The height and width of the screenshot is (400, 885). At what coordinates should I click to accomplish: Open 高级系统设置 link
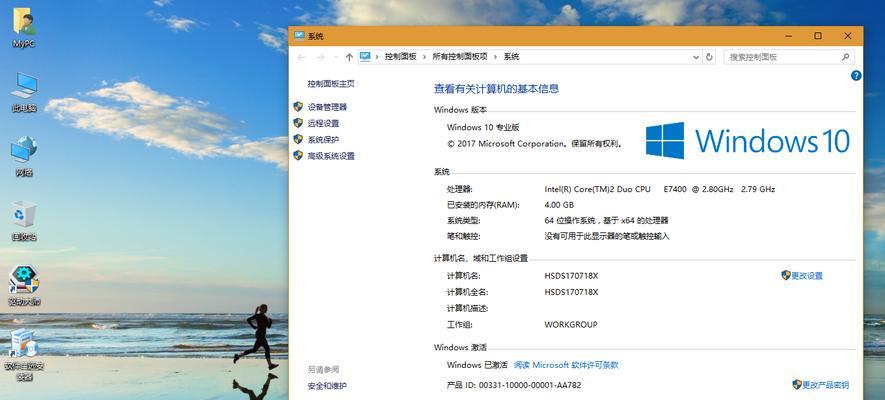coord(331,156)
